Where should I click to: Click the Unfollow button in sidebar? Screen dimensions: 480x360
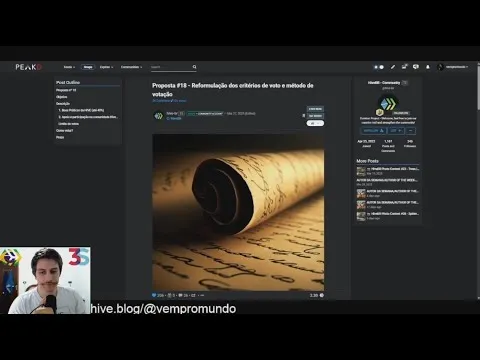(373, 131)
